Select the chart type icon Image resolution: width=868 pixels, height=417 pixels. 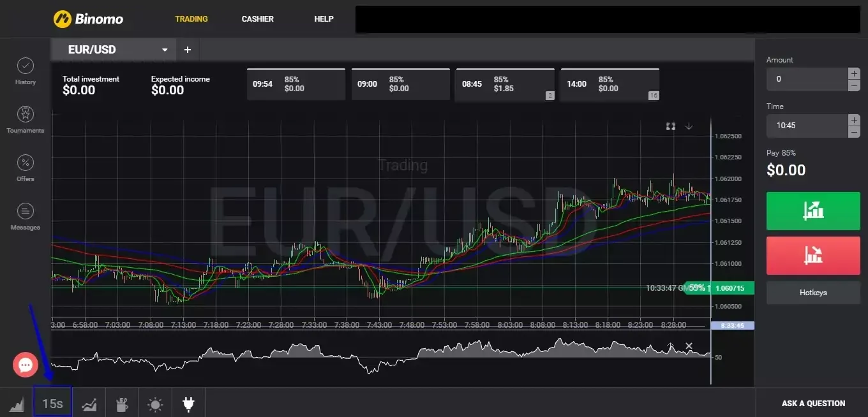(17, 404)
